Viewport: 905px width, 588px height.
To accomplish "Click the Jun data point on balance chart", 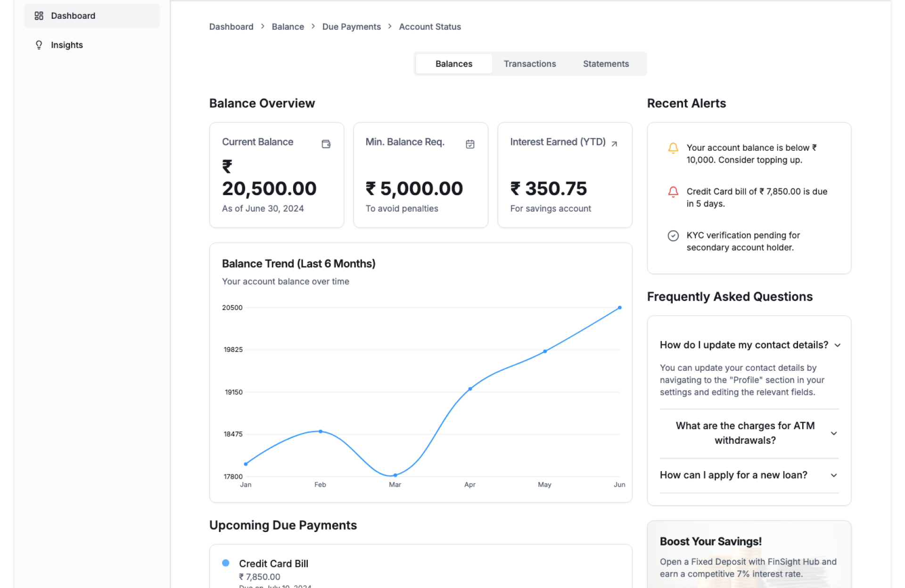I will click(619, 308).
